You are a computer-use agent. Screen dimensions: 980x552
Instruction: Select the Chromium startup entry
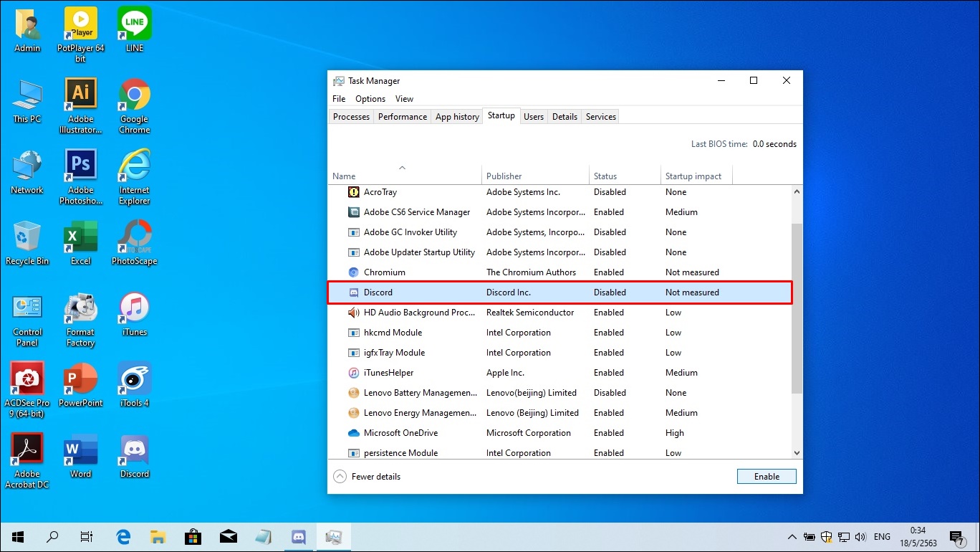(559, 272)
